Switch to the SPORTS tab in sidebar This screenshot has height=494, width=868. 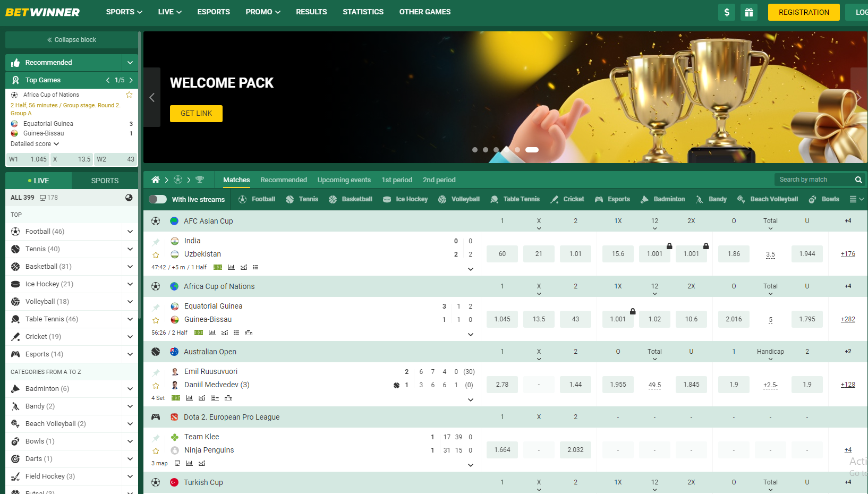point(105,181)
